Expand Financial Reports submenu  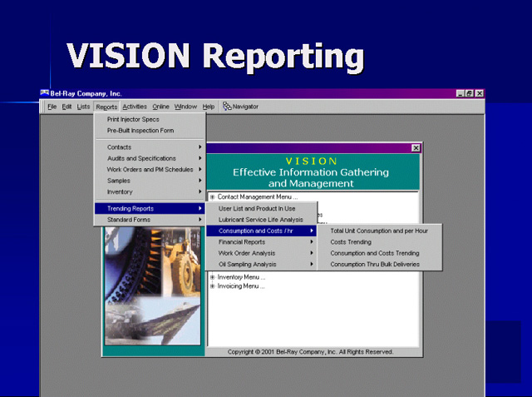point(262,242)
